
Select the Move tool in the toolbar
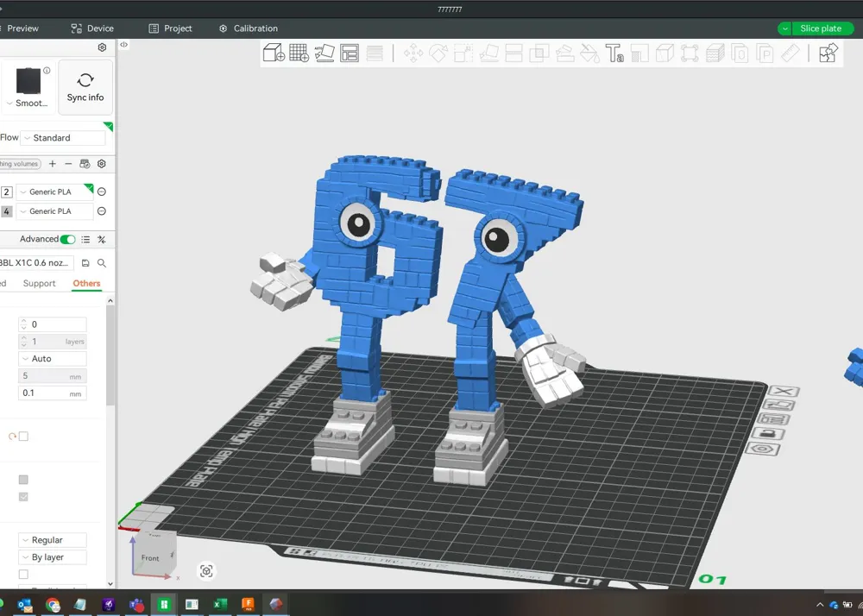point(413,53)
